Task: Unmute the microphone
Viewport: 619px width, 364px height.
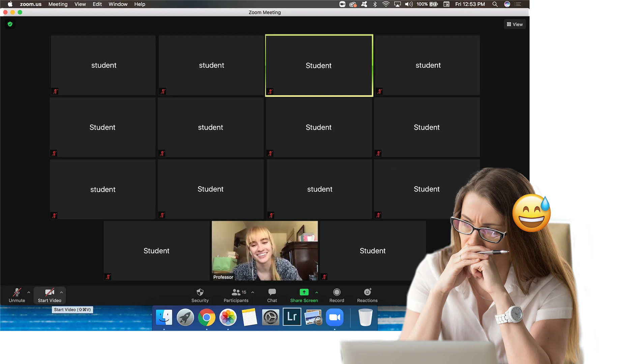Action: pyautogui.click(x=17, y=295)
